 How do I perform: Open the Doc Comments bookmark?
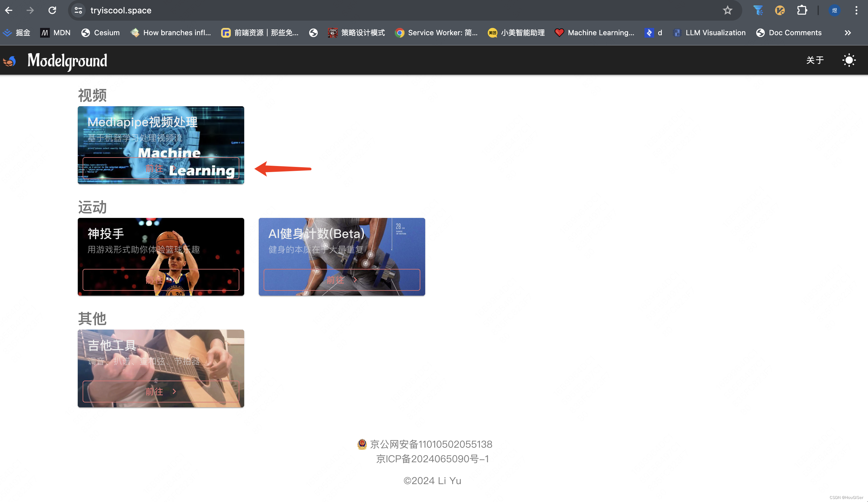click(x=789, y=33)
